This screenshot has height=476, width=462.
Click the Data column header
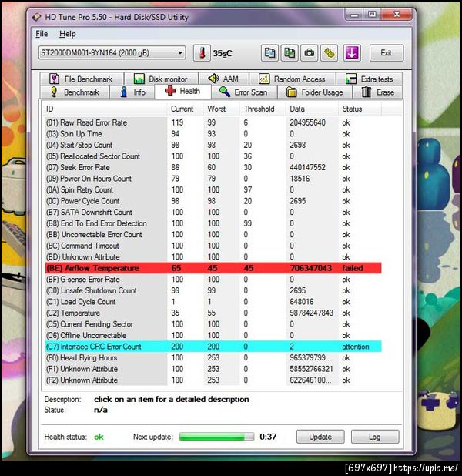(x=312, y=109)
